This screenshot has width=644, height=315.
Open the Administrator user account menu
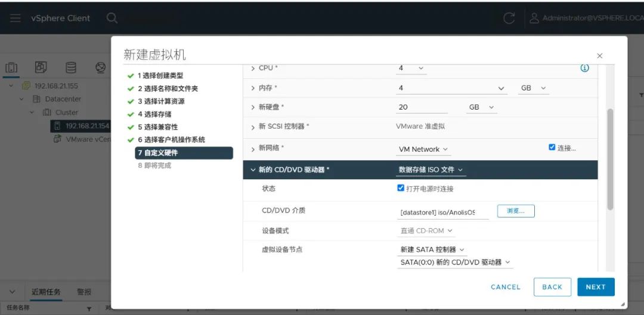[587, 18]
